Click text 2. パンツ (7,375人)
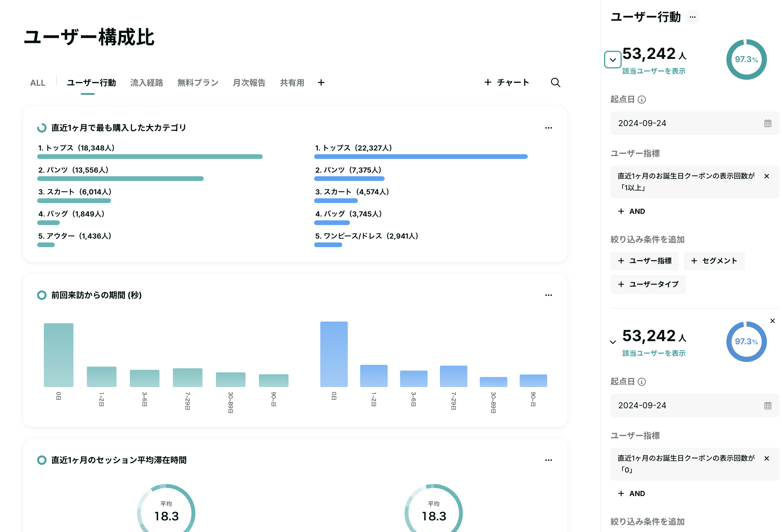The width and height of the screenshot is (782, 532). (x=348, y=170)
